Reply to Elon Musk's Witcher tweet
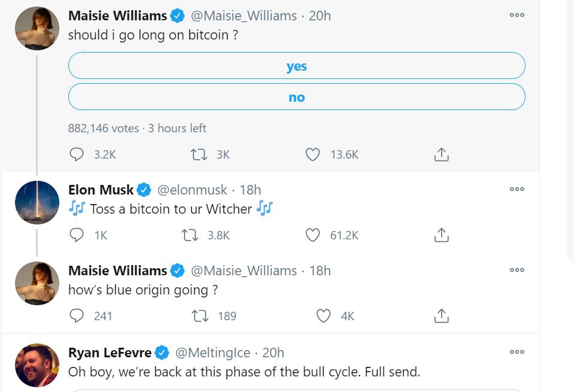 coord(77,235)
